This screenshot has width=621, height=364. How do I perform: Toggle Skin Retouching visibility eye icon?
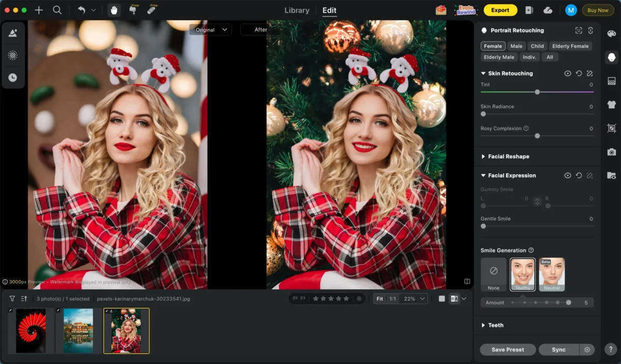pyautogui.click(x=568, y=73)
